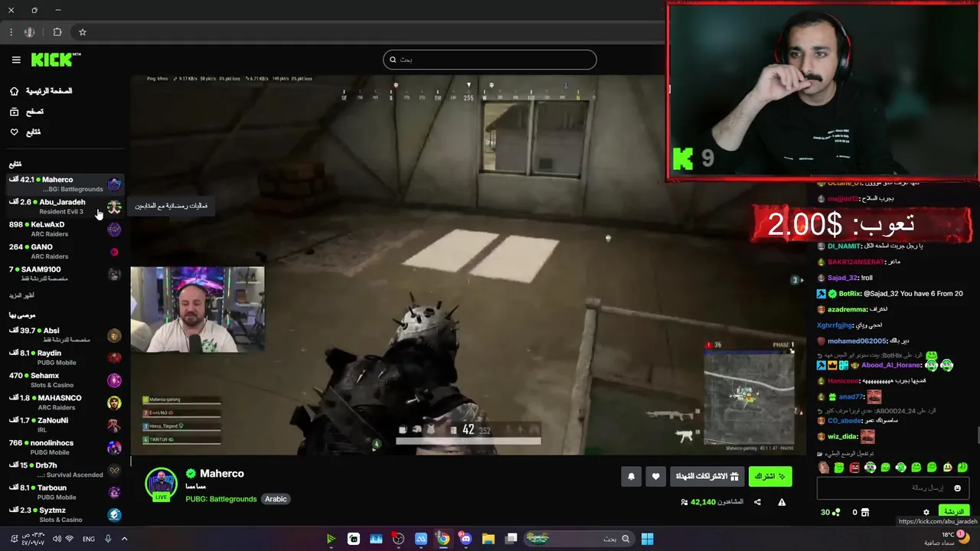Select the Home page sidebar item

point(64,91)
